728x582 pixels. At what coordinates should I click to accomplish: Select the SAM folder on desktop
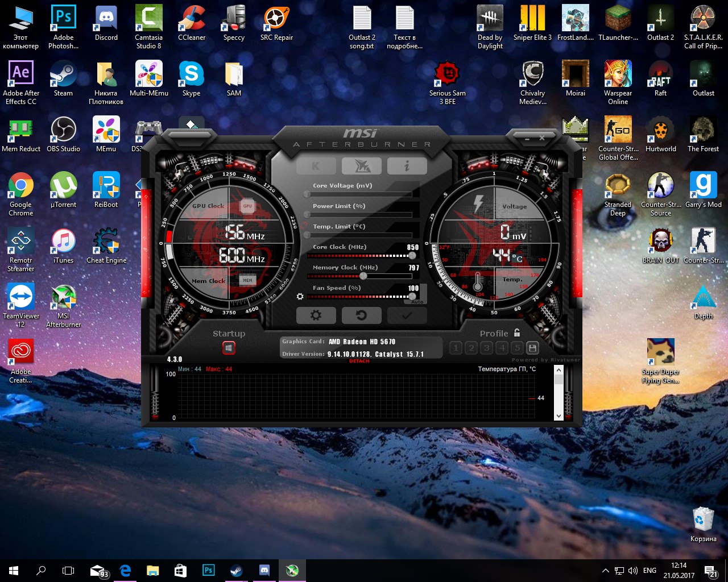click(234, 79)
